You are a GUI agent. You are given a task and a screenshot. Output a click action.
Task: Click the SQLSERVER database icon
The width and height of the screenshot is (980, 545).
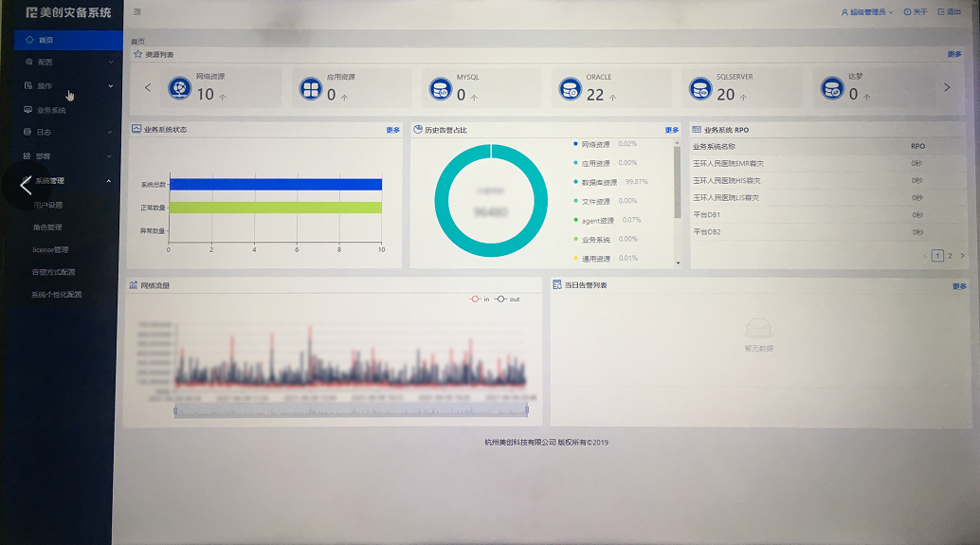(699, 89)
